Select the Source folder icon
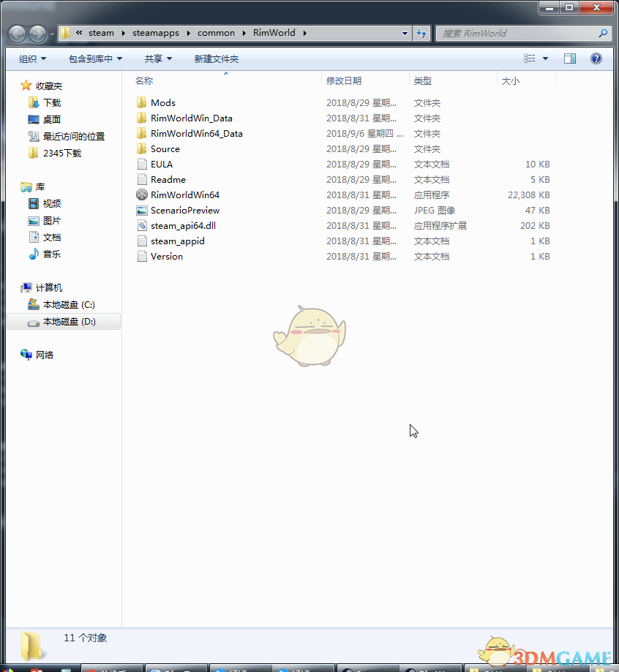 click(141, 149)
